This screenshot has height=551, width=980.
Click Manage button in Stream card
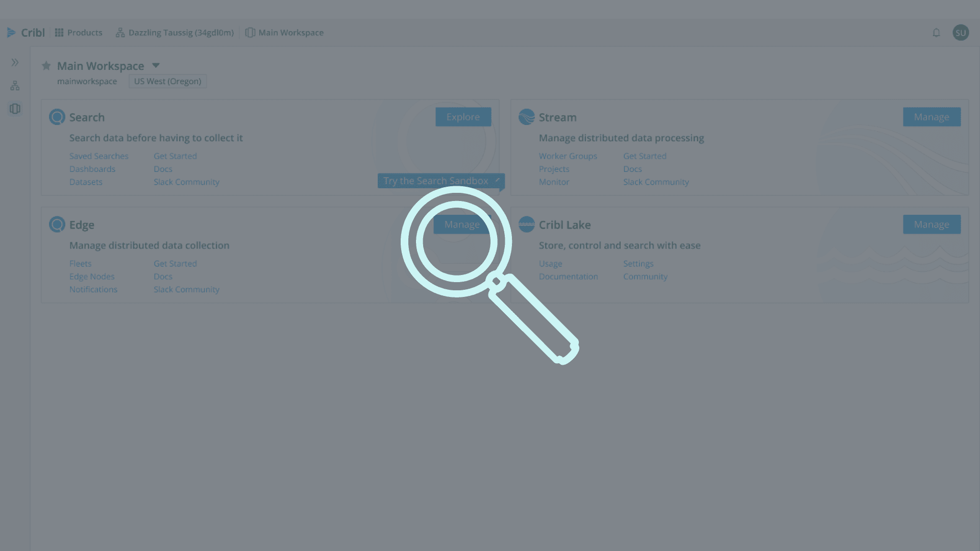point(932,117)
